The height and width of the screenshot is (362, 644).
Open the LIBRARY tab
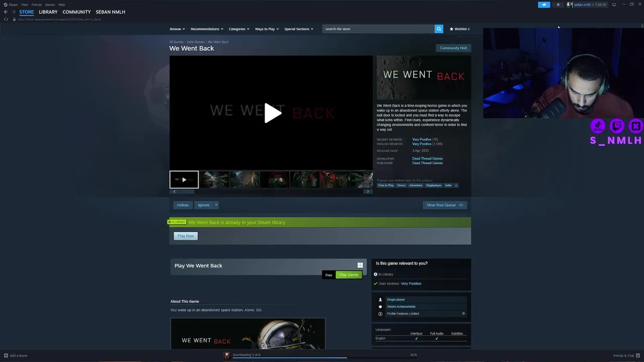(48, 12)
